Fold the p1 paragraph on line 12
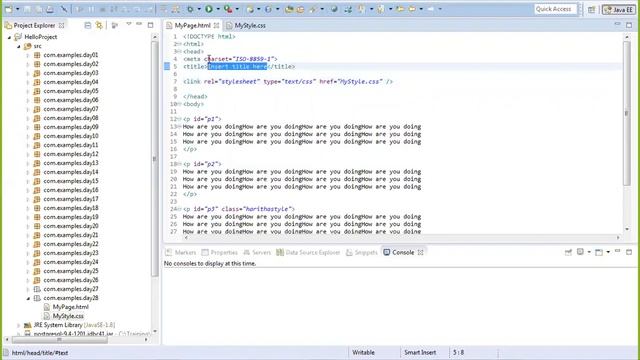640x360 pixels. (x=179, y=119)
